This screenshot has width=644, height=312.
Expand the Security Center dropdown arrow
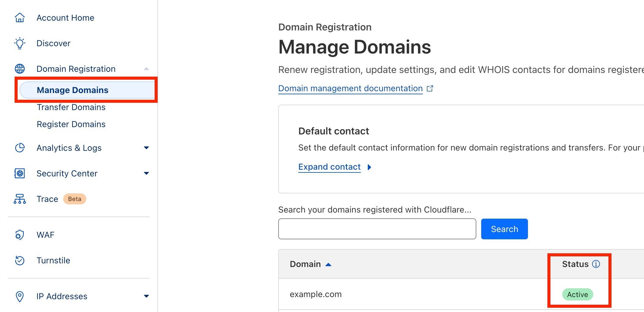click(x=146, y=173)
